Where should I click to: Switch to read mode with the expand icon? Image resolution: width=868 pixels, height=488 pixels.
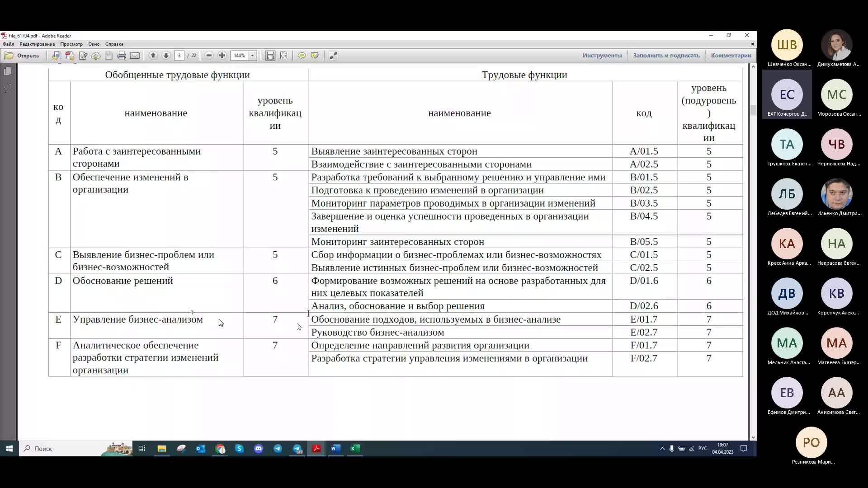(333, 56)
